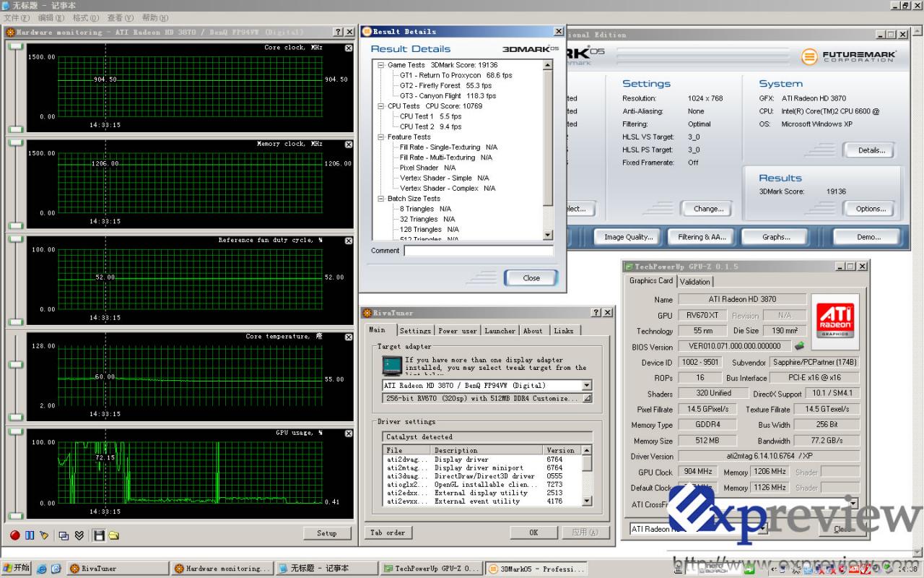Image resolution: width=924 pixels, height=578 pixels.
Task: Open the RivaTuner taskbar button
Action: (x=117, y=569)
